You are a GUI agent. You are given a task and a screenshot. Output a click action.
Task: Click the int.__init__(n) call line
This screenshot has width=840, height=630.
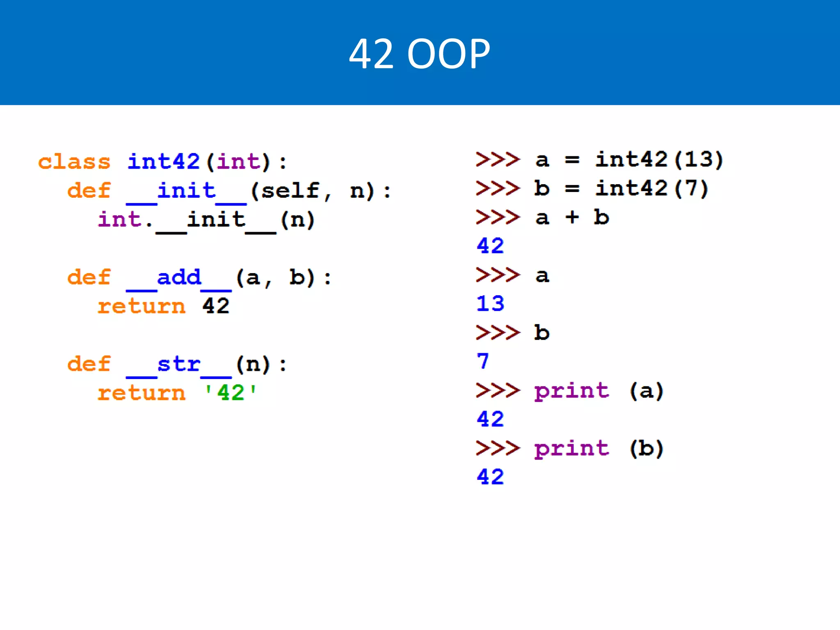206,220
